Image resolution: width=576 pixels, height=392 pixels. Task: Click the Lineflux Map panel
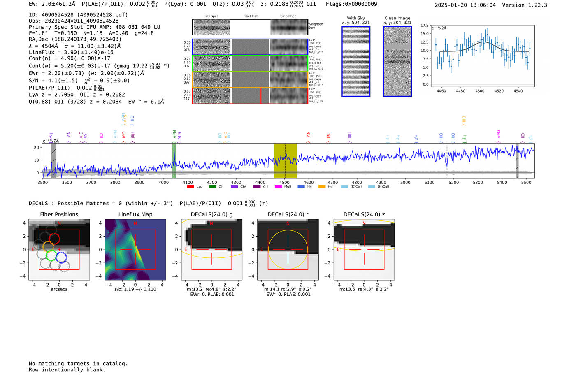pos(135,250)
